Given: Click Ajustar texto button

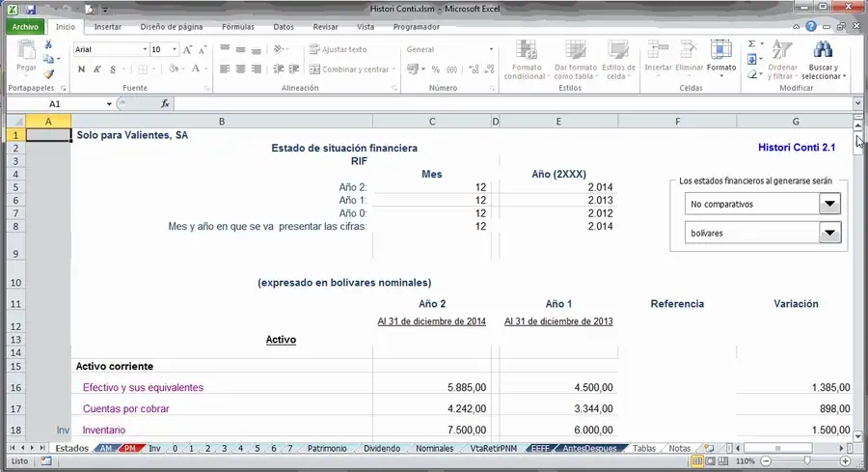Looking at the screenshot, I should [338, 49].
